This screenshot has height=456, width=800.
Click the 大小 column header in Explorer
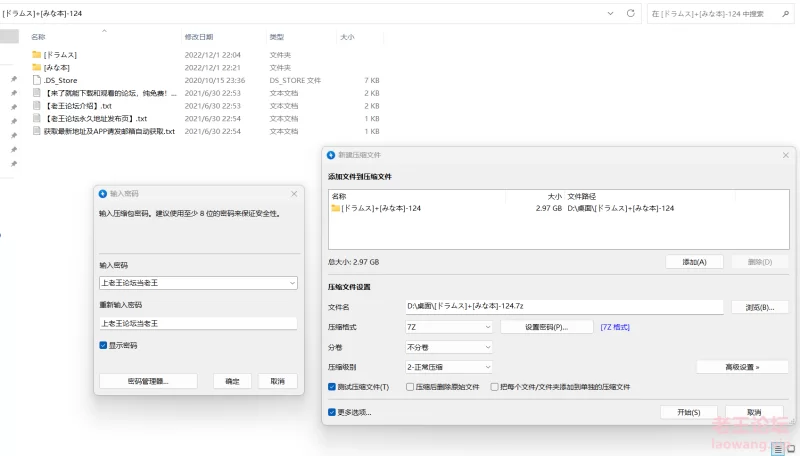(347, 37)
